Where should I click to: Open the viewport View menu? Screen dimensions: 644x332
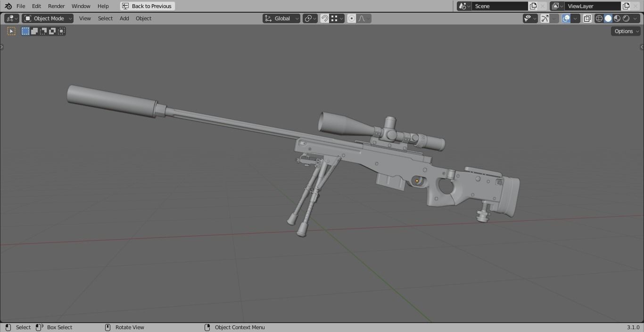coord(85,18)
